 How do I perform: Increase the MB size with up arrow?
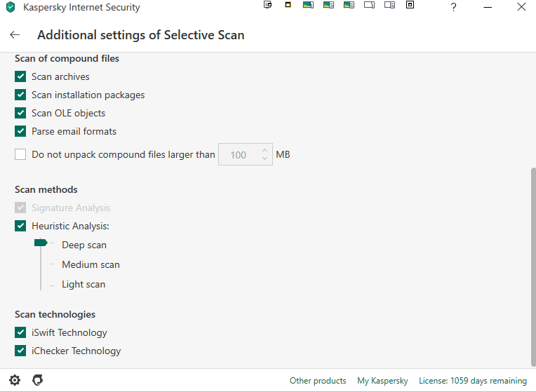point(264,150)
